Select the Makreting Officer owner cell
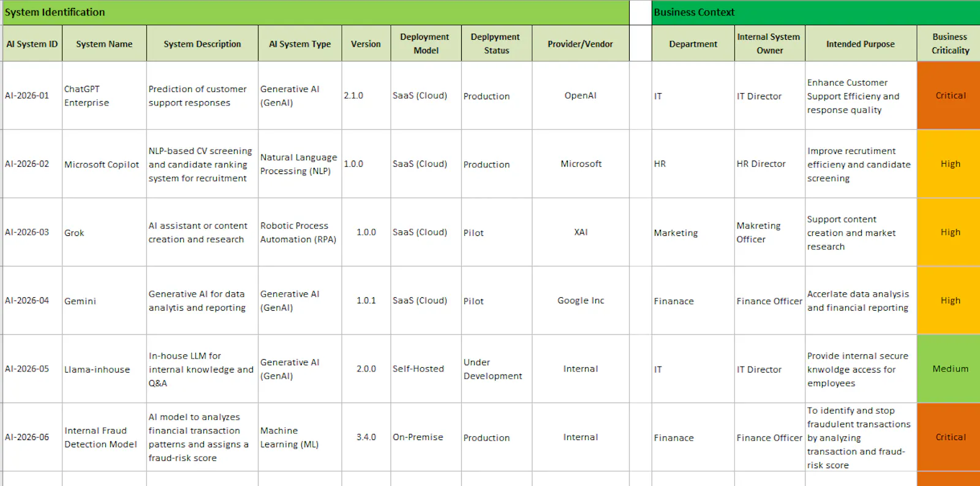 pos(770,232)
